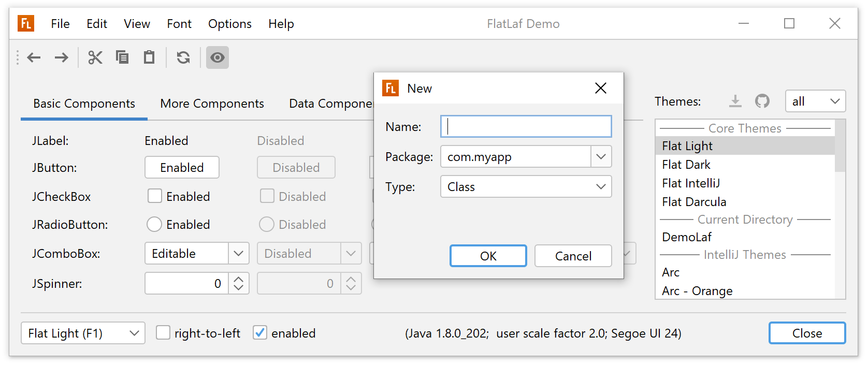868x365 pixels.
Task: Click the enabled JSpinner value field
Action: pyautogui.click(x=186, y=283)
